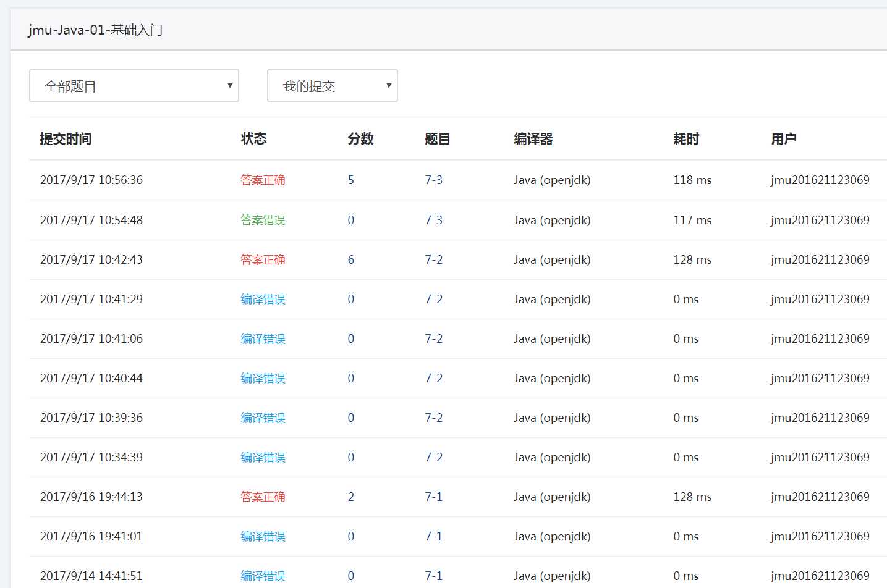Viewport: 887px width, 588px height.
Task: Open problem 7-2 link in 10:41:29 row
Action: tap(434, 299)
